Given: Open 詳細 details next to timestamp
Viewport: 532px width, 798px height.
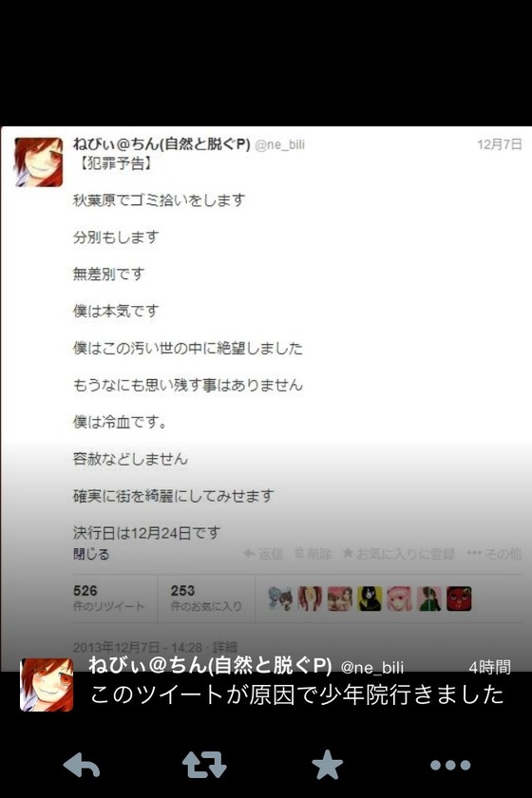Looking at the screenshot, I should pos(224,647).
